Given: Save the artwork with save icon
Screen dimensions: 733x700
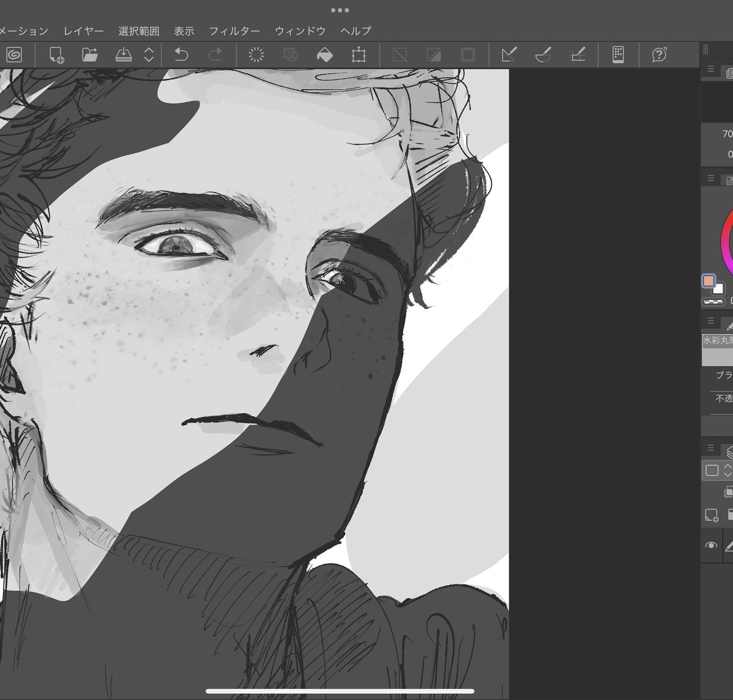Looking at the screenshot, I should click(124, 55).
